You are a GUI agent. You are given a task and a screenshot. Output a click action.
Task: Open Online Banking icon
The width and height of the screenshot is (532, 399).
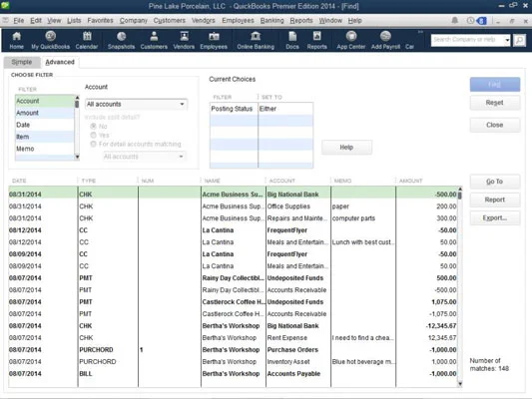[256, 40]
